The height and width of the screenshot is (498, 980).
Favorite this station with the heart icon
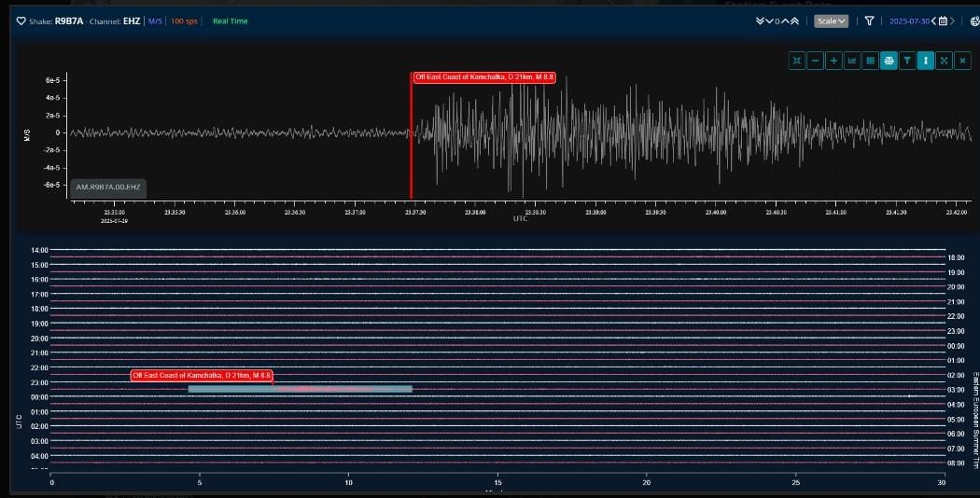pyautogui.click(x=21, y=21)
